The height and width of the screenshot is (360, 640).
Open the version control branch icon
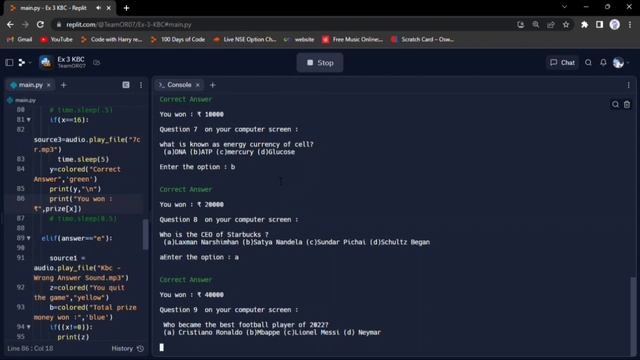coord(22,62)
